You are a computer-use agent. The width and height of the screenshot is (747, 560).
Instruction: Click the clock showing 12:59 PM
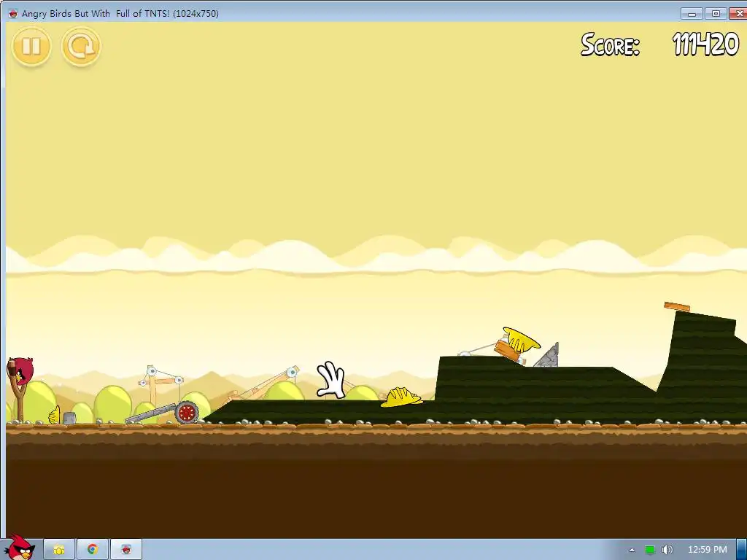coord(707,550)
